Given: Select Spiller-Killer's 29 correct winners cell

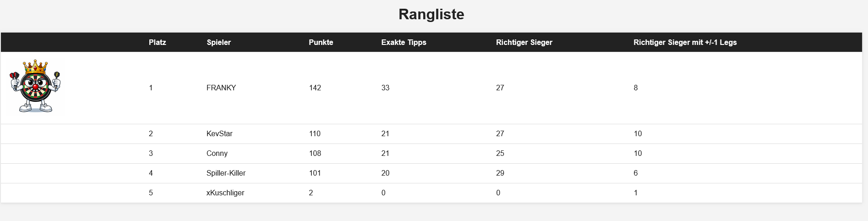Looking at the screenshot, I should point(500,173).
